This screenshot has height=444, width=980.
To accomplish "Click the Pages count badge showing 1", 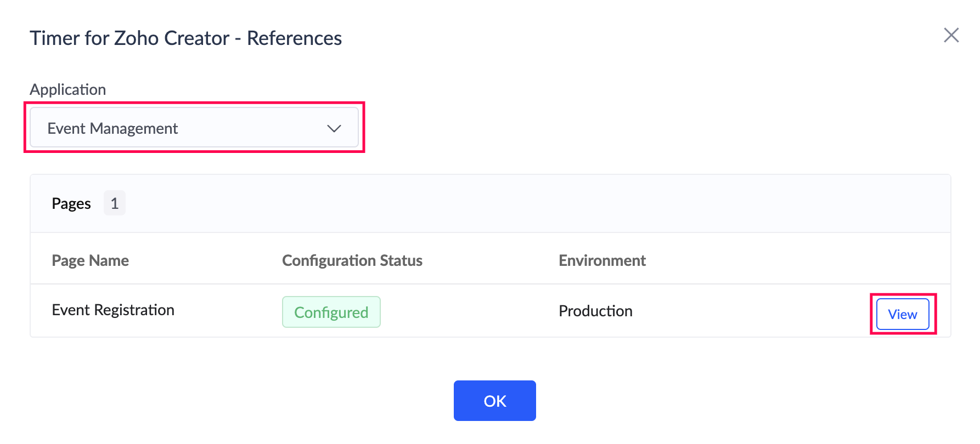I will 114,203.
